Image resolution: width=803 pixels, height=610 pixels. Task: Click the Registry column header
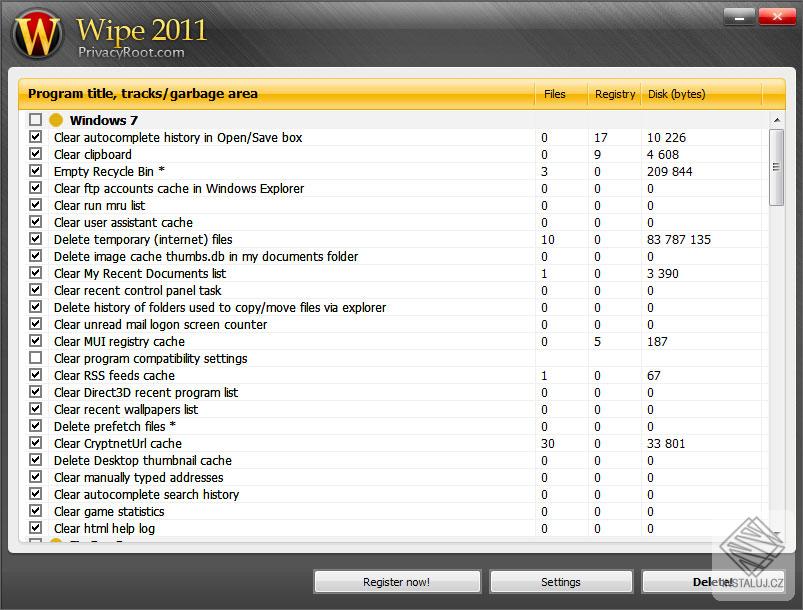pyautogui.click(x=615, y=94)
